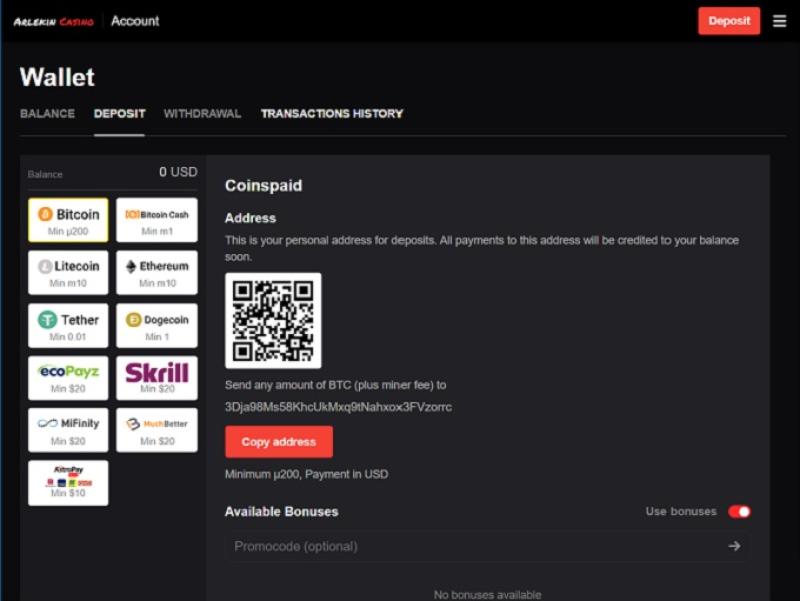Submit promocode with arrow icon
The height and width of the screenshot is (601, 800).
(x=734, y=546)
